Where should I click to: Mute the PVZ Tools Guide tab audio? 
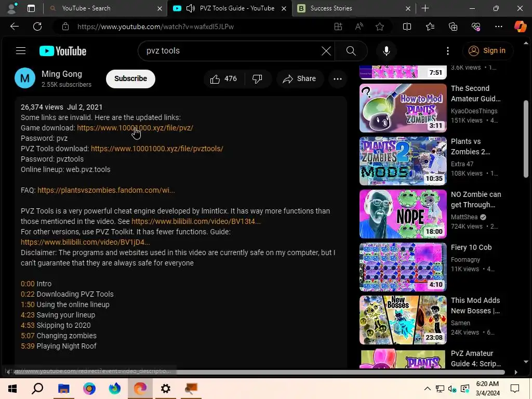pos(190,8)
